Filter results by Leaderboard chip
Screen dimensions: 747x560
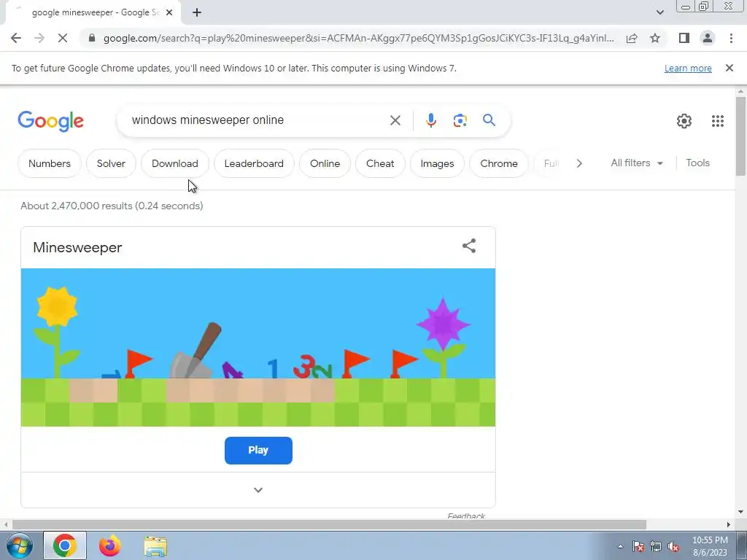click(254, 163)
